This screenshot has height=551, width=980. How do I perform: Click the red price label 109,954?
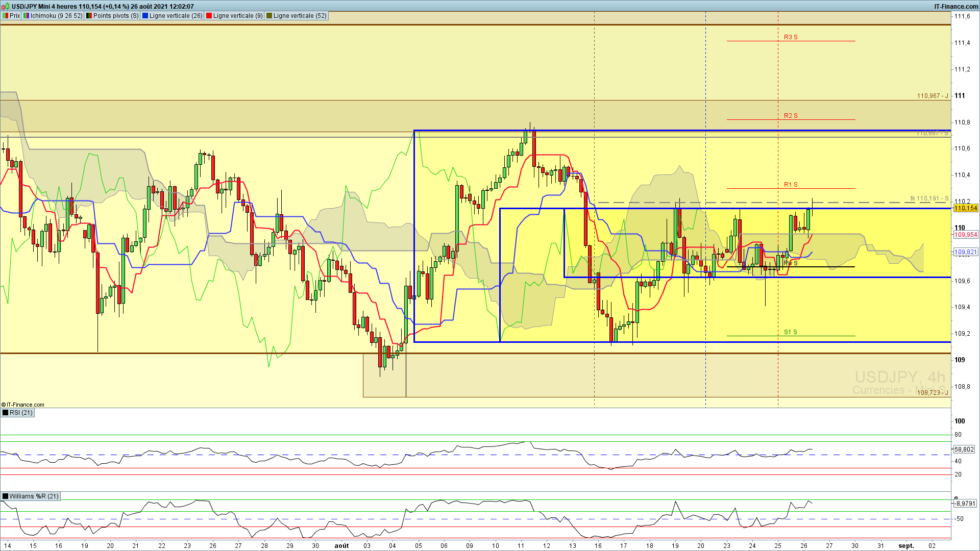(x=966, y=235)
